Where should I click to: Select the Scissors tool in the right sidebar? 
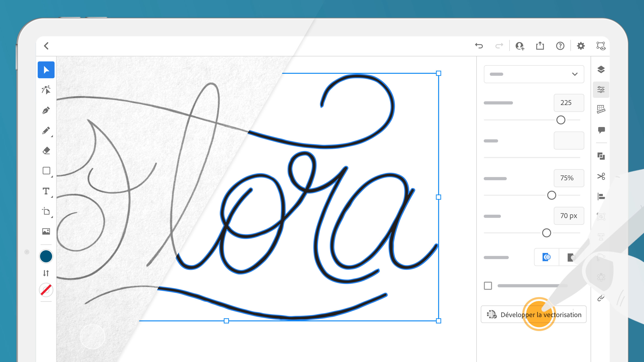(601, 176)
